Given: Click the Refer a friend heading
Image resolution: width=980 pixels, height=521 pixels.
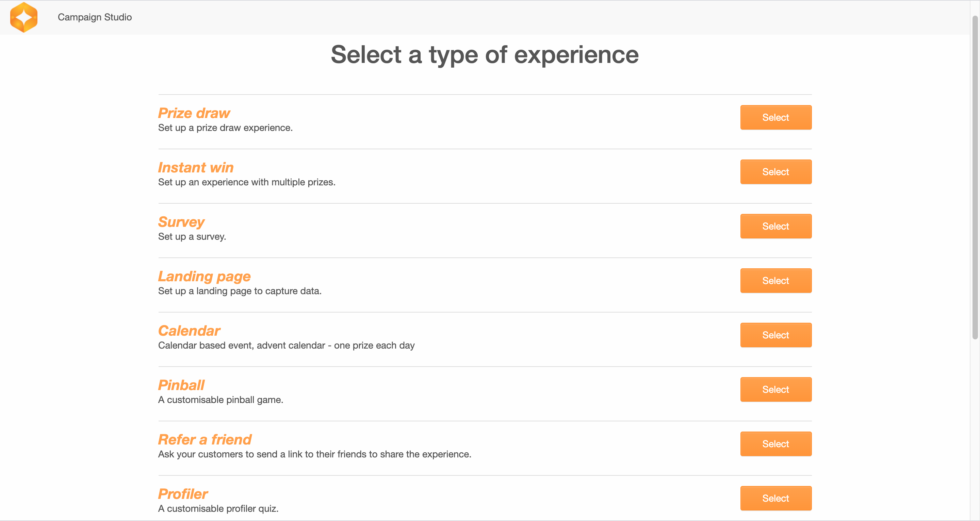Looking at the screenshot, I should tap(205, 440).
